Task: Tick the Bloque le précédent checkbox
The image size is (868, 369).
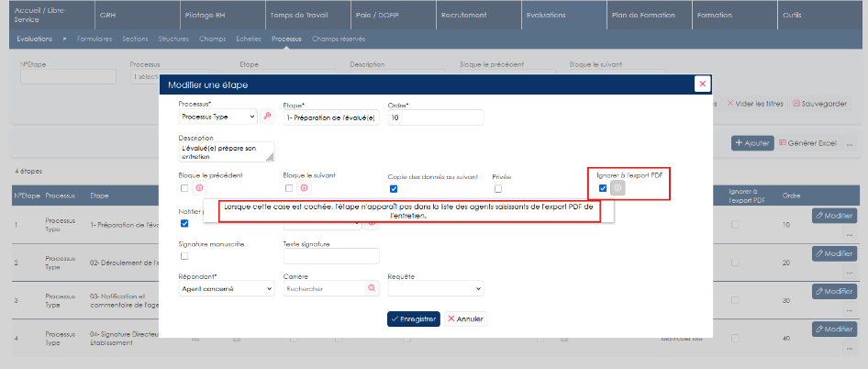Action: [184, 188]
